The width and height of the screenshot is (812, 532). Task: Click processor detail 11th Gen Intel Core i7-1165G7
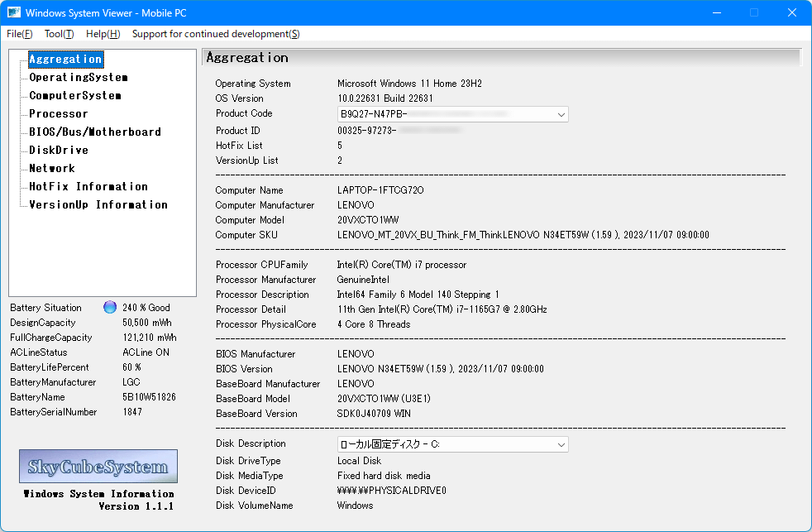pyautogui.click(x=442, y=309)
